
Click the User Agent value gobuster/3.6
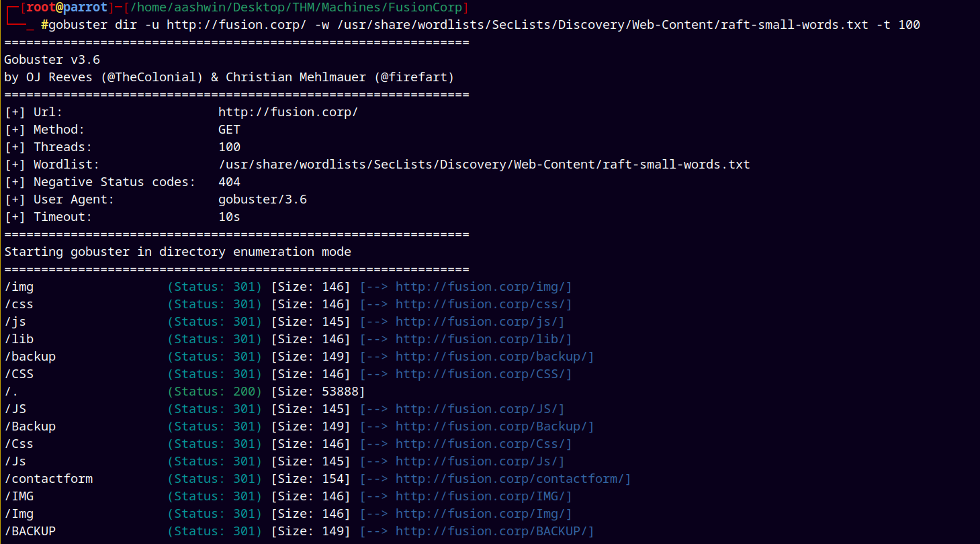[x=262, y=199]
